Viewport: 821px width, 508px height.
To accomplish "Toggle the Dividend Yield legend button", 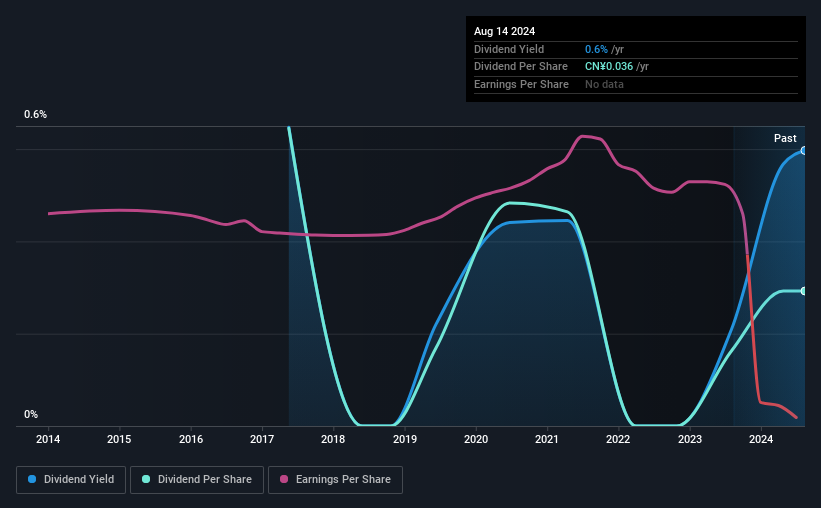I will [x=71, y=480].
